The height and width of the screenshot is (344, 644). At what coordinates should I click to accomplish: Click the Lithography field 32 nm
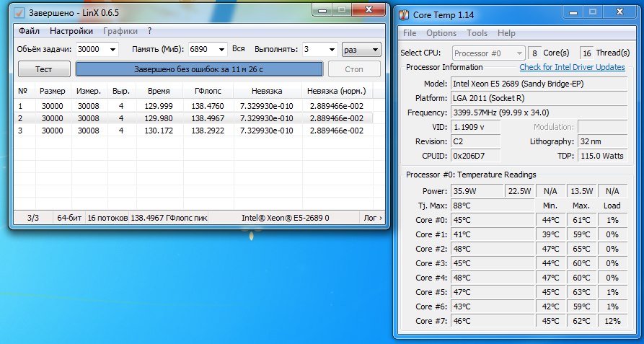click(602, 141)
